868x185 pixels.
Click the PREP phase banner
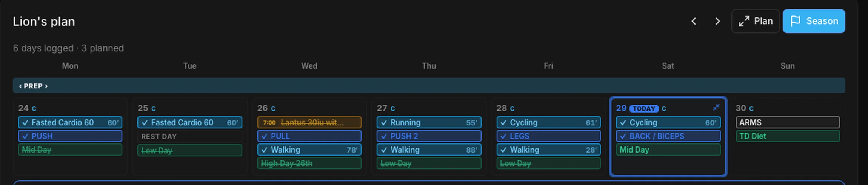[x=429, y=86]
